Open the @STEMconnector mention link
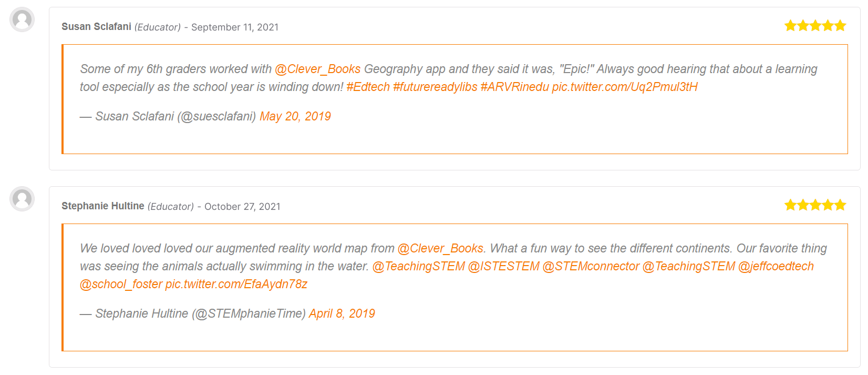868x375 pixels. [591, 266]
